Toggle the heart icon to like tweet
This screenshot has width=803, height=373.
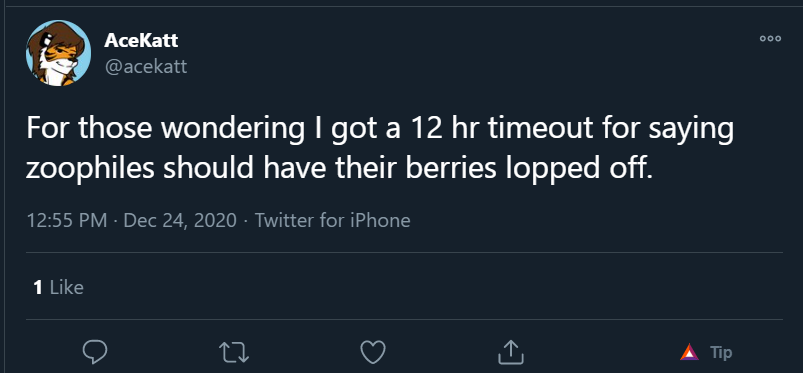(373, 353)
